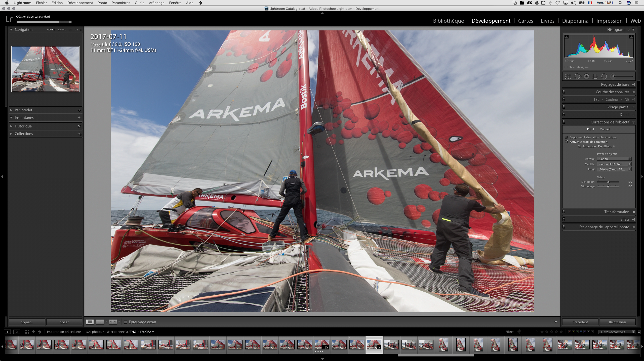Filter by flagged photos flag icon
The width and height of the screenshot is (644, 361).
tap(519, 332)
